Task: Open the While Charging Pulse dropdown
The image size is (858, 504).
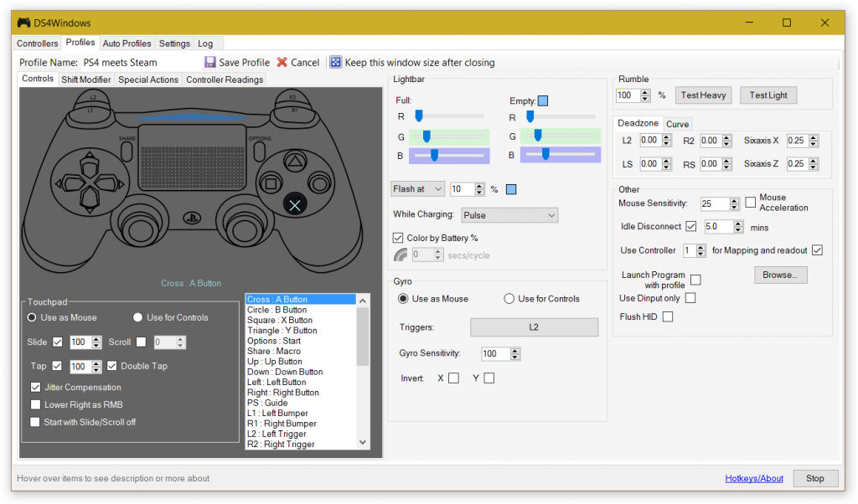Action: [509, 215]
